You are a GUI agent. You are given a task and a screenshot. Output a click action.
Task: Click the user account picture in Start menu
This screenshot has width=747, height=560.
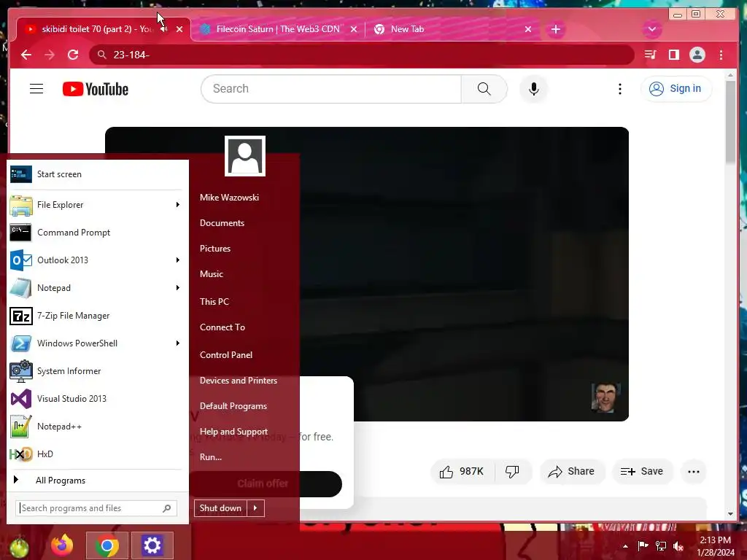(245, 156)
